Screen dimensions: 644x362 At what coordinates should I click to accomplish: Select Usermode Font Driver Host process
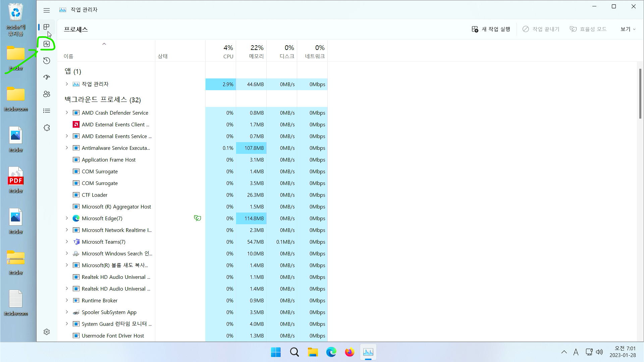[x=113, y=336]
